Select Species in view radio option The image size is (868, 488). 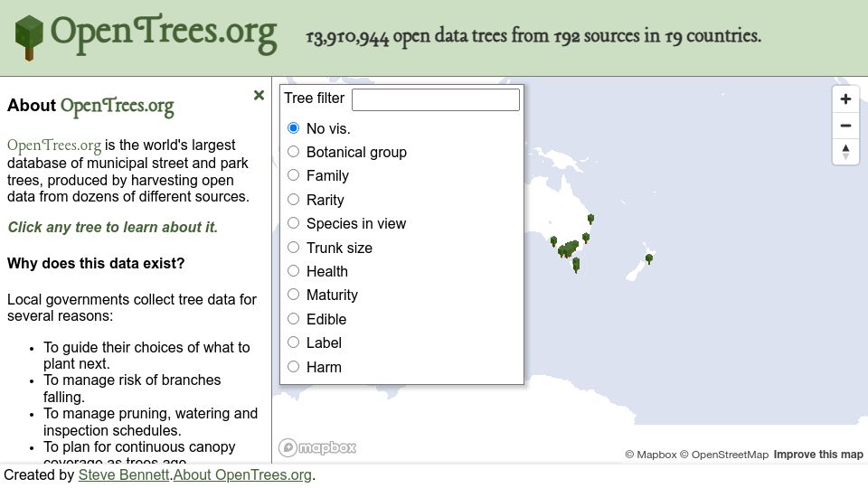(293, 223)
